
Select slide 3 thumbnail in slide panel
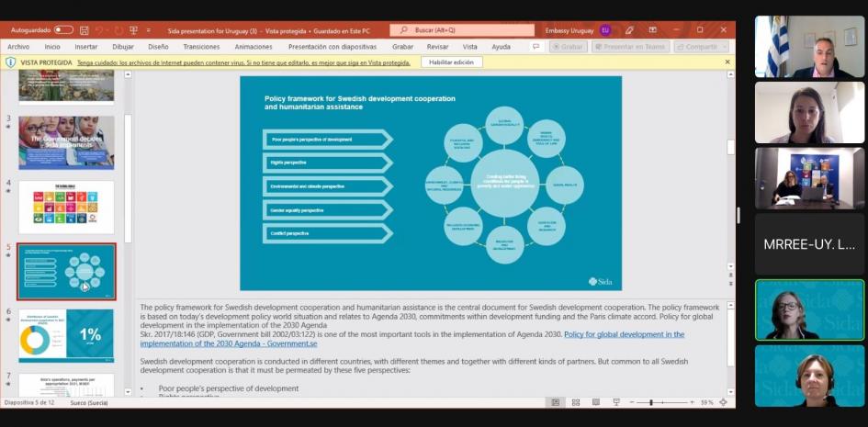[66, 142]
